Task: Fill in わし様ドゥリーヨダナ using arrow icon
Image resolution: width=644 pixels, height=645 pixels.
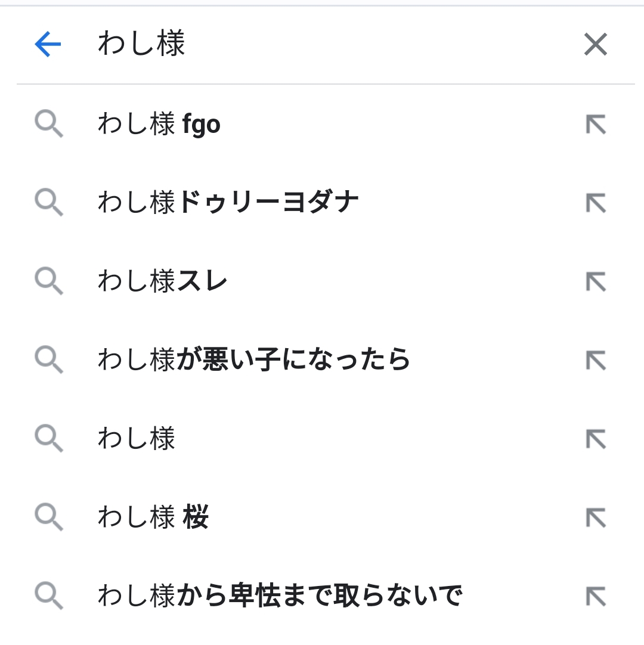Action: pos(595,203)
